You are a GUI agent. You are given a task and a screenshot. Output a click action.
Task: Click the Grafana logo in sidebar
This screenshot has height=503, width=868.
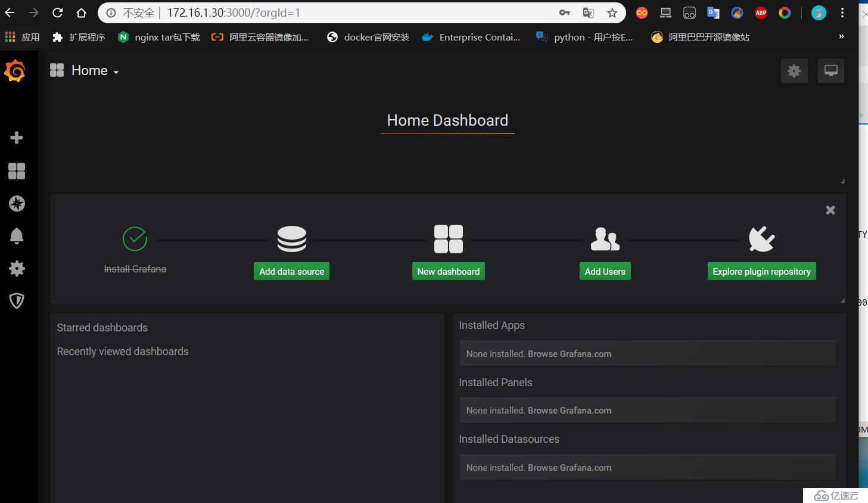point(15,71)
